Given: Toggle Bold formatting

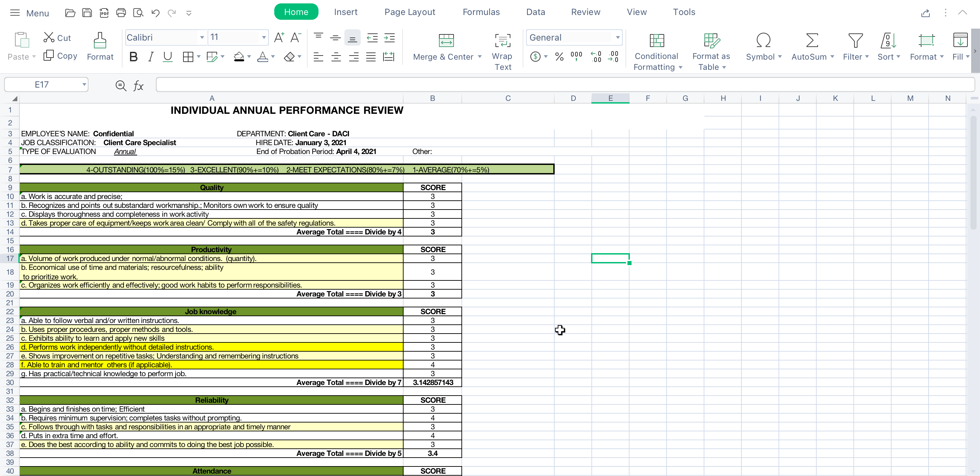Looking at the screenshot, I should point(133,57).
